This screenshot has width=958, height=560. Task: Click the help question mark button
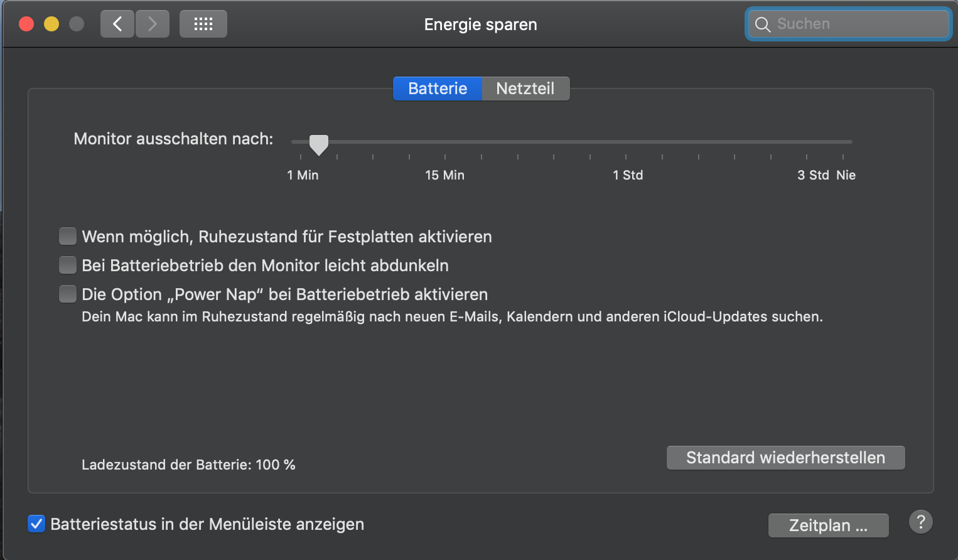click(x=920, y=522)
